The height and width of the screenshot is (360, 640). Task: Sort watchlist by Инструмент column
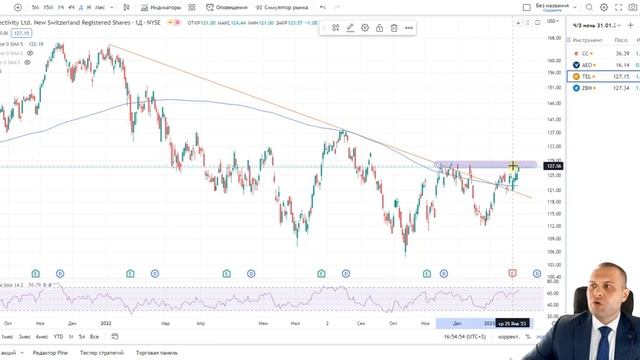[587, 40]
